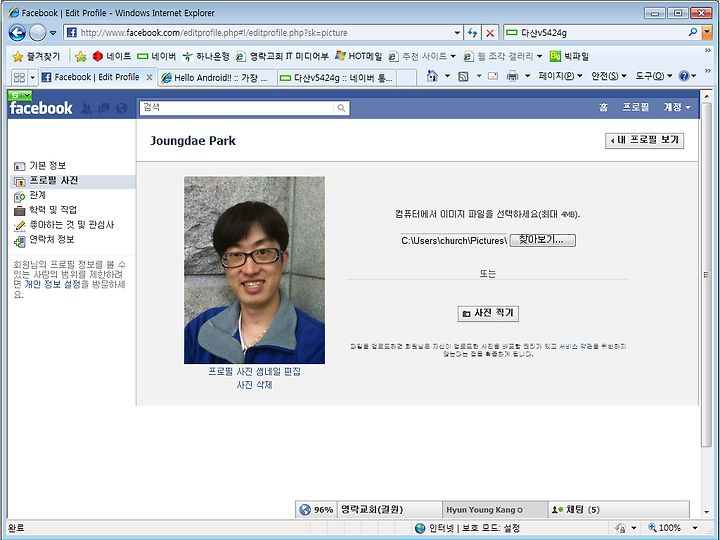Viewport: 720px width, 540px height.
Task: Switch to the 다산v5424g 네이버 tab
Action: 337,78
